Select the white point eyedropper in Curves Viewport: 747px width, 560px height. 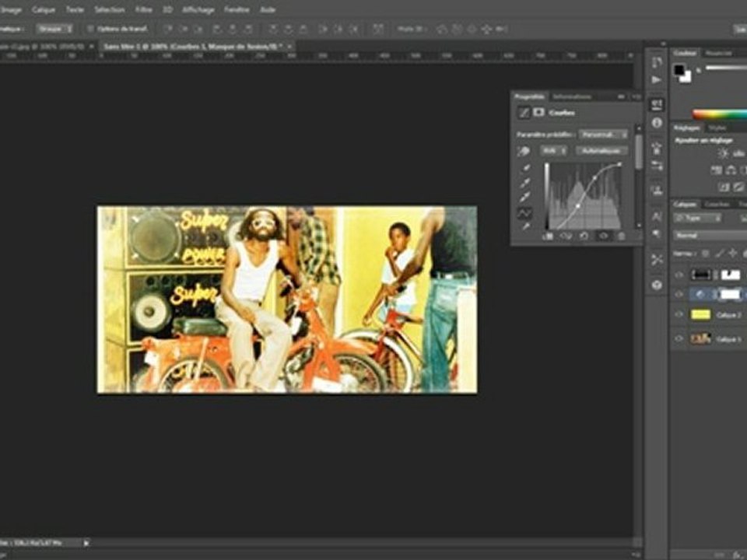pos(524,197)
